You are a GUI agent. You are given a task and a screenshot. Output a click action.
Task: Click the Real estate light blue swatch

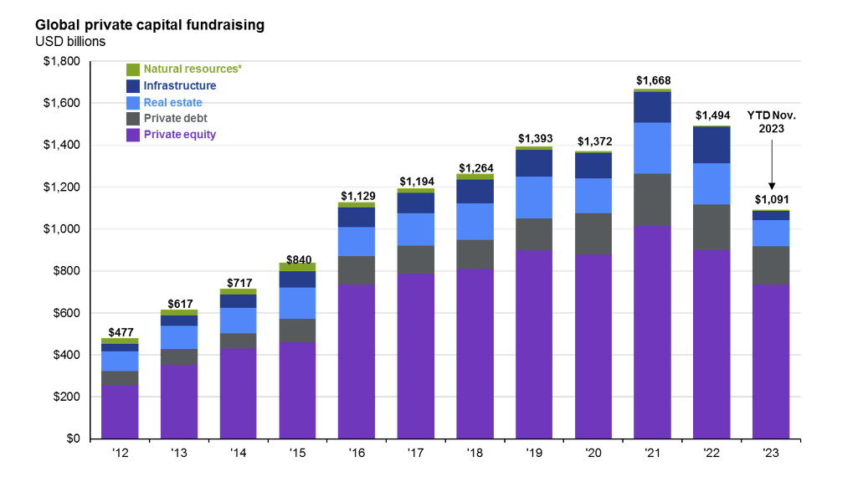click(133, 103)
